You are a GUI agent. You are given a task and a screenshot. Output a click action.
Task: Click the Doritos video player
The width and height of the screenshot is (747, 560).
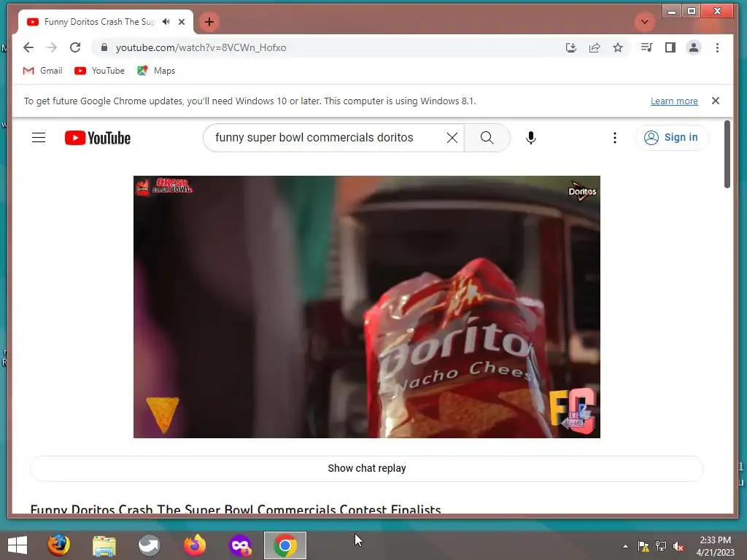pos(366,307)
